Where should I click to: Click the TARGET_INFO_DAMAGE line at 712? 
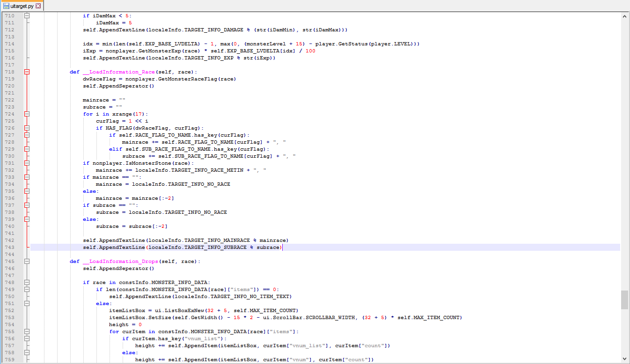(x=215, y=30)
